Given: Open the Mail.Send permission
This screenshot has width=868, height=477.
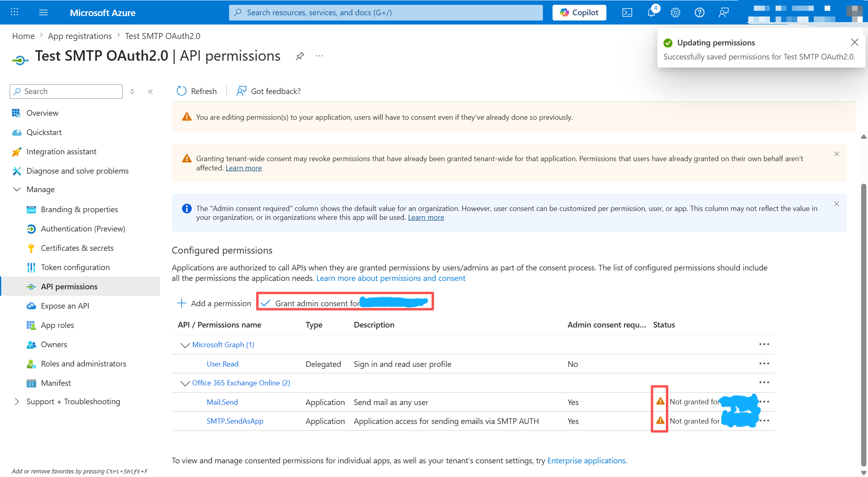Looking at the screenshot, I should [222, 402].
